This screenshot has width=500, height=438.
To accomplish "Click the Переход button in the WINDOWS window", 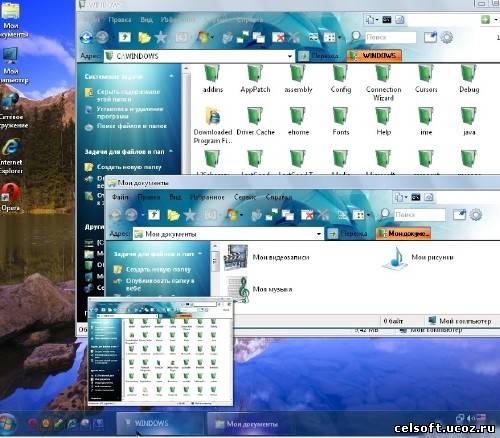I will tap(319, 56).
